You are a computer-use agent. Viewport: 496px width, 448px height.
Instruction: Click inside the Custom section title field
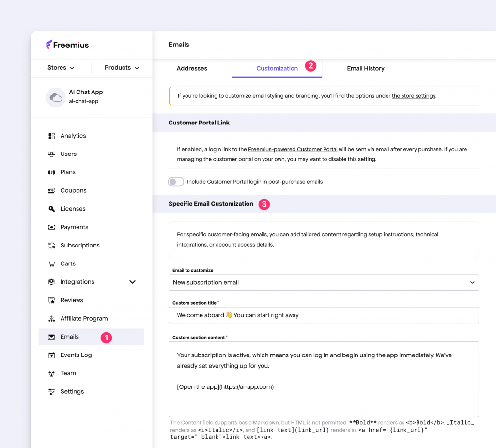pyautogui.click(x=324, y=315)
